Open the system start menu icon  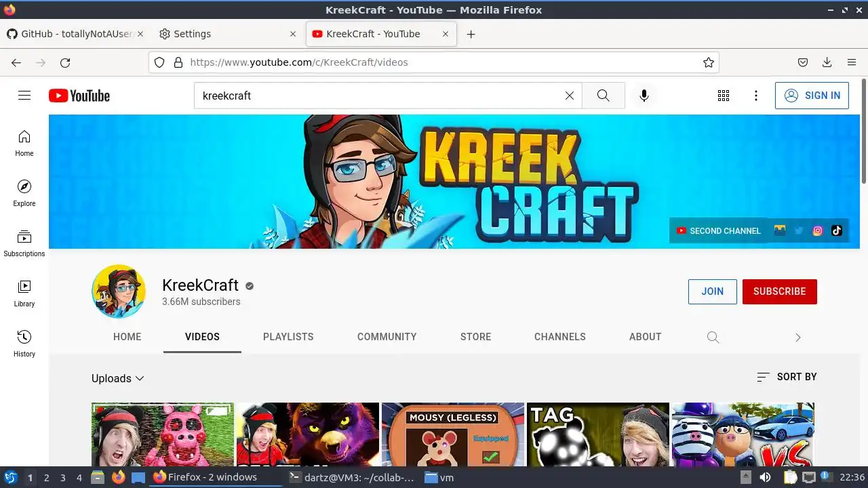pos(11,477)
